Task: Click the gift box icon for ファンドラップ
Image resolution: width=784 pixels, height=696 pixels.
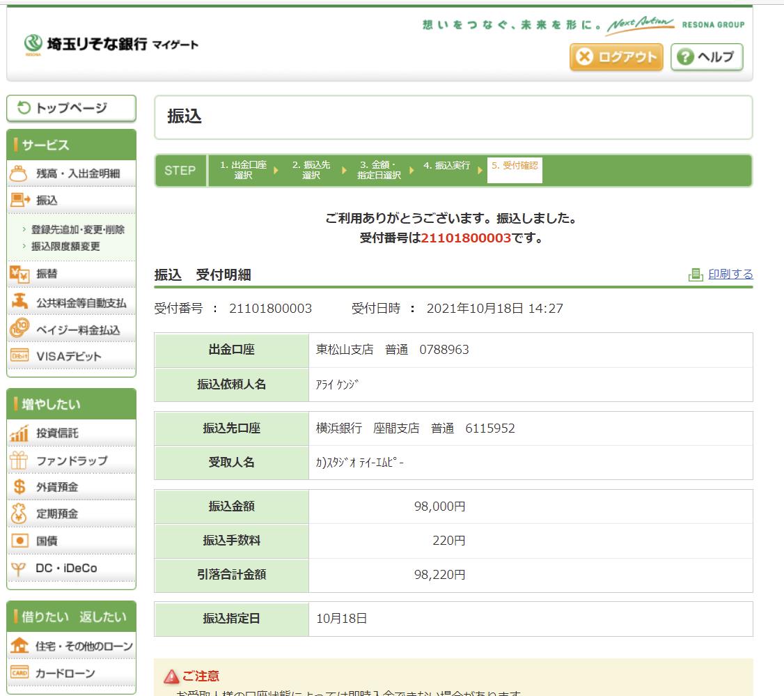Action: click(19, 460)
